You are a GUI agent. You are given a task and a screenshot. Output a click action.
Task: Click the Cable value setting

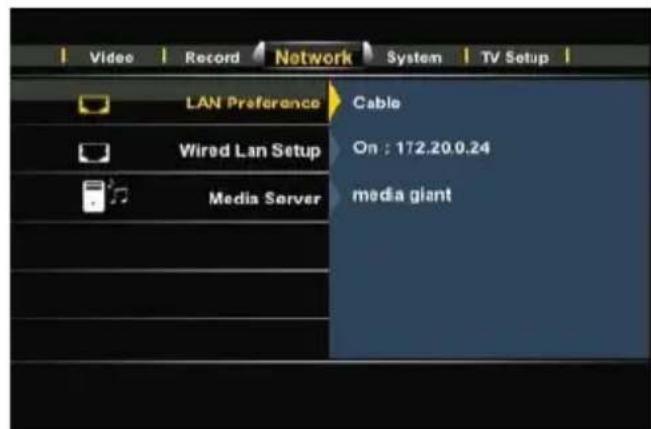tap(376, 103)
